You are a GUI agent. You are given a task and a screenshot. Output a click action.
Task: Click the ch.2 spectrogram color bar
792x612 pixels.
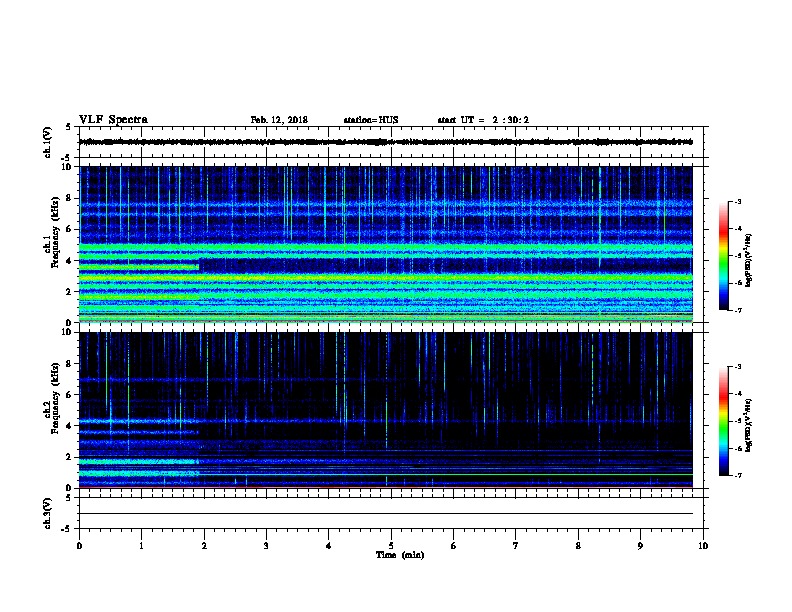pos(724,421)
